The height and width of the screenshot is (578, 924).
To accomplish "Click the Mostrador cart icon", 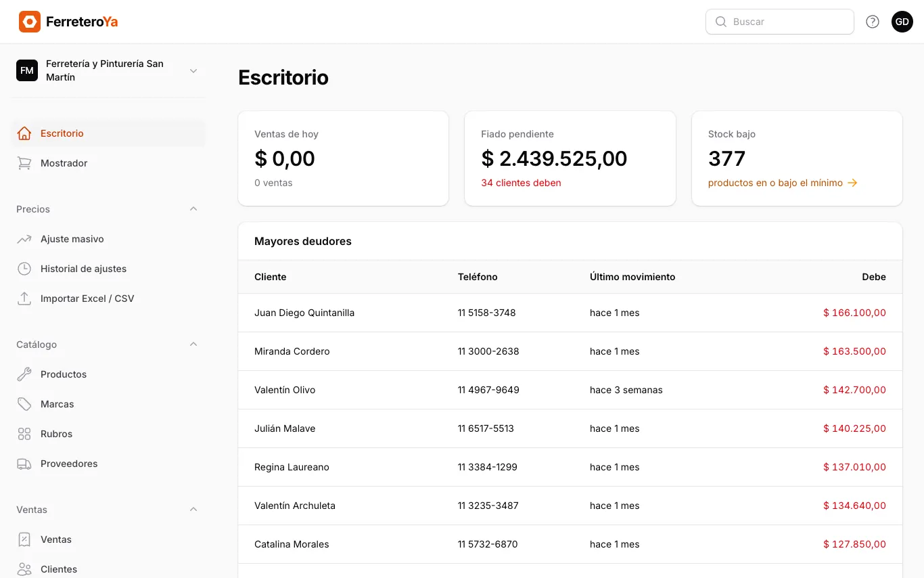I will tap(24, 163).
